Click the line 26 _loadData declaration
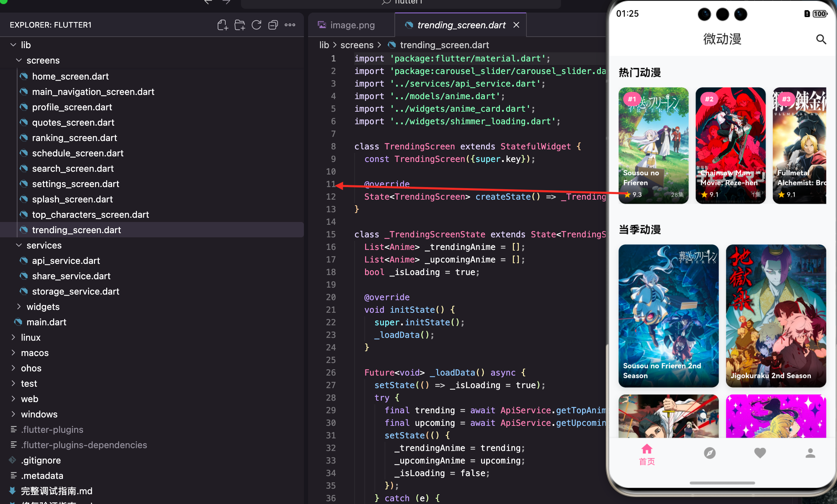 (x=445, y=372)
